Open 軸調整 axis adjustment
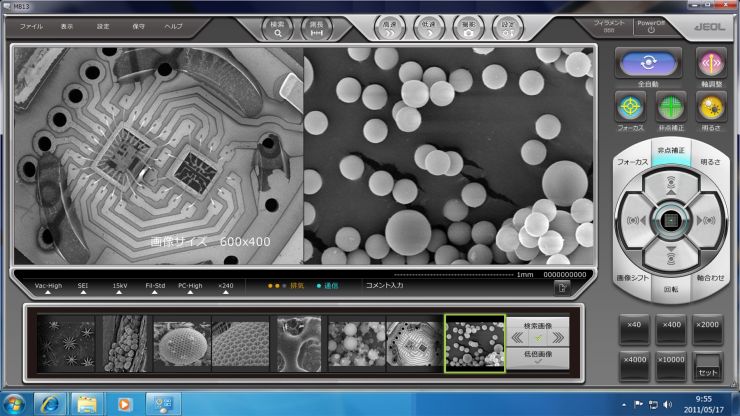Screen dimensions: 740x416 tap(711, 64)
